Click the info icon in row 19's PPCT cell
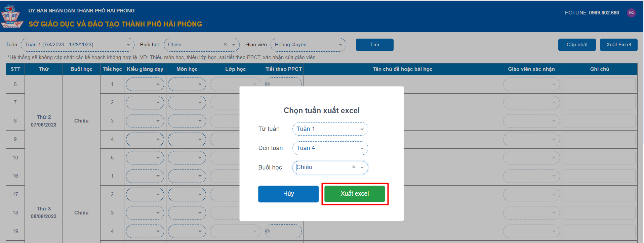This screenshot has width=644, height=243. point(268,231)
